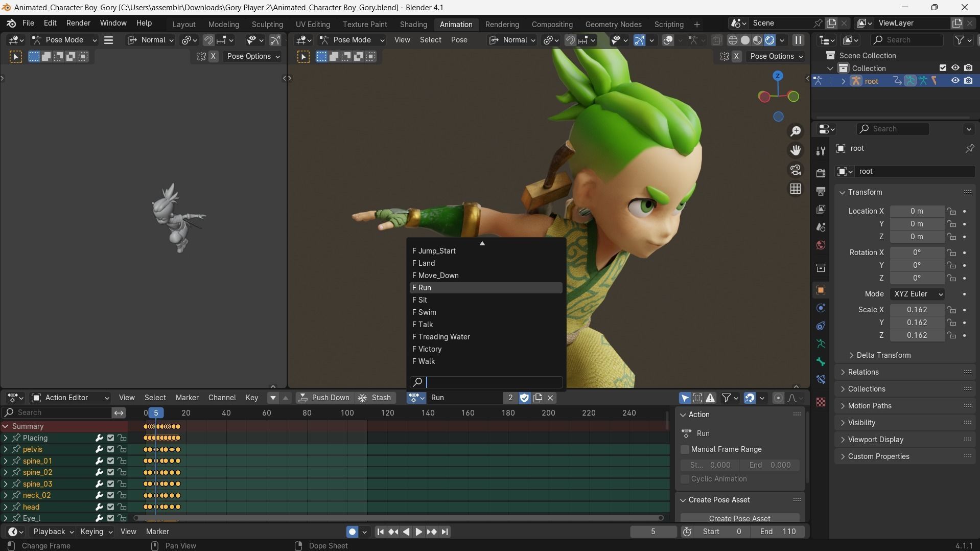
Task: Open the Render properties tab
Action: pos(821,173)
